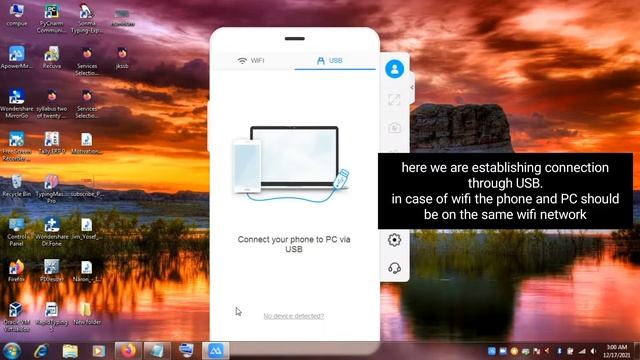The height and width of the screenshot is (360, 640).
Task: Open the user account profile icon
Action: pyautogui.click(x=394, y=69)
